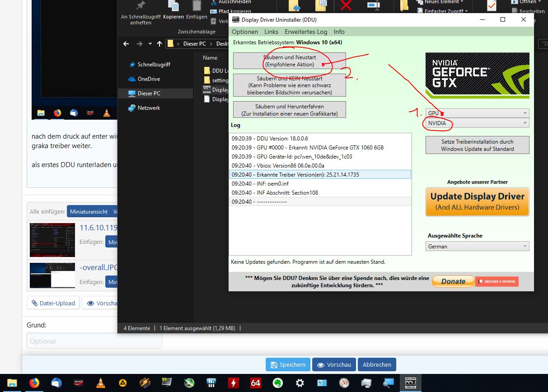Open the GPU device type dropdown
Viewport: 548px width, 392px height.
coord(477,113)
